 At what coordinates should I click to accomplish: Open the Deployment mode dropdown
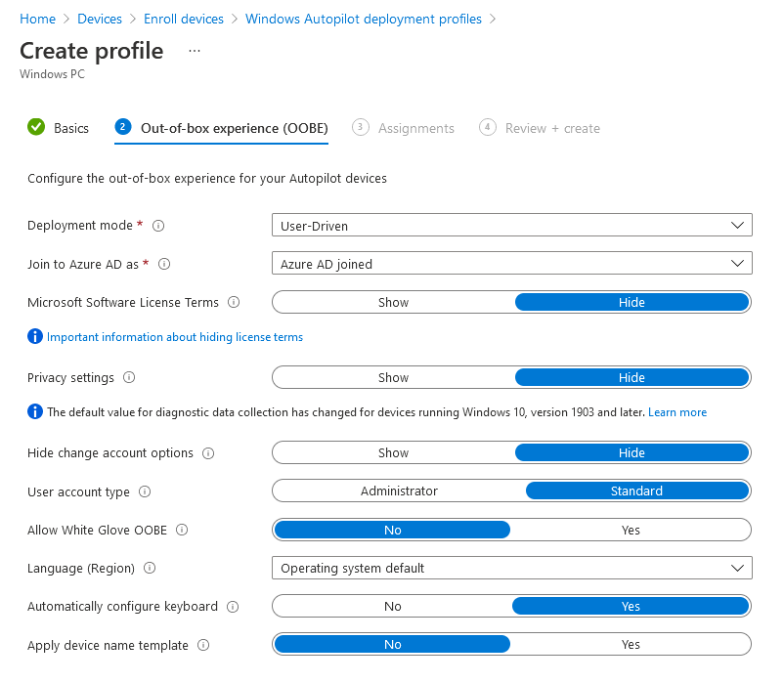pyautogui.click(x=511, y=226)
